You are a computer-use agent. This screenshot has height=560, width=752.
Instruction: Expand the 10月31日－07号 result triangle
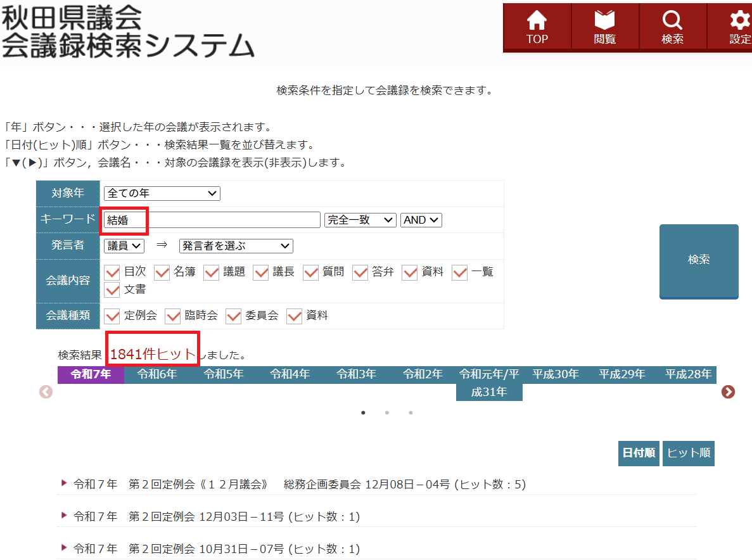pos(64,547)
